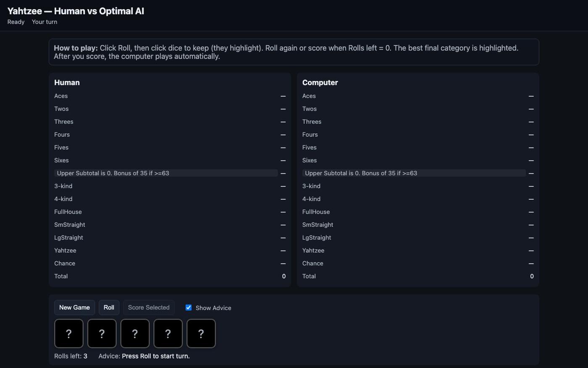
Task: Click the Yahtzee page title
Action: click(76, 11)
